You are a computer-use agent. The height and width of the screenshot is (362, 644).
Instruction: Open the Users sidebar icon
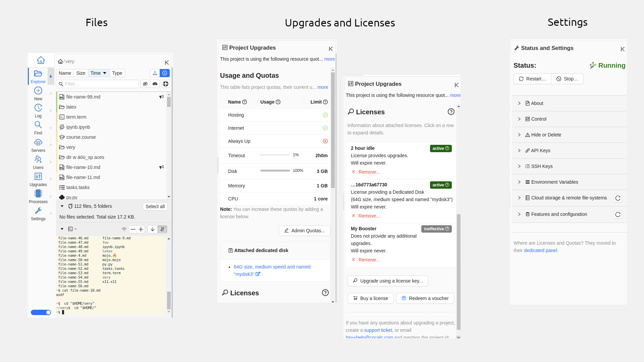click(38, 160)
